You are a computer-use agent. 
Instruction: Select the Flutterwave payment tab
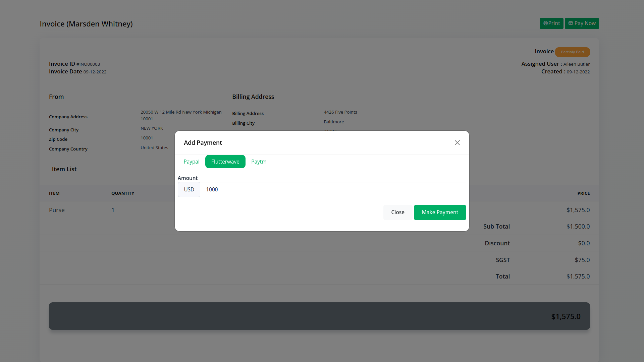pyautogui.click(x=225, y=162)
